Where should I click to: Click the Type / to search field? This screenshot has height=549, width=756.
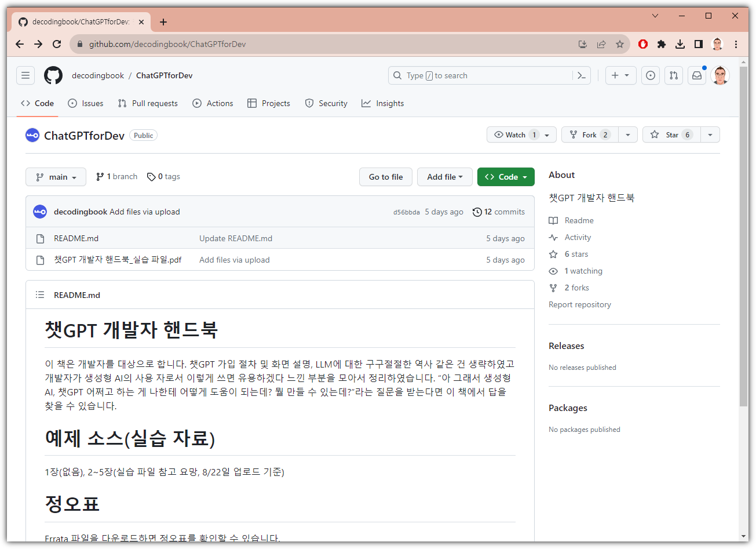481,75
